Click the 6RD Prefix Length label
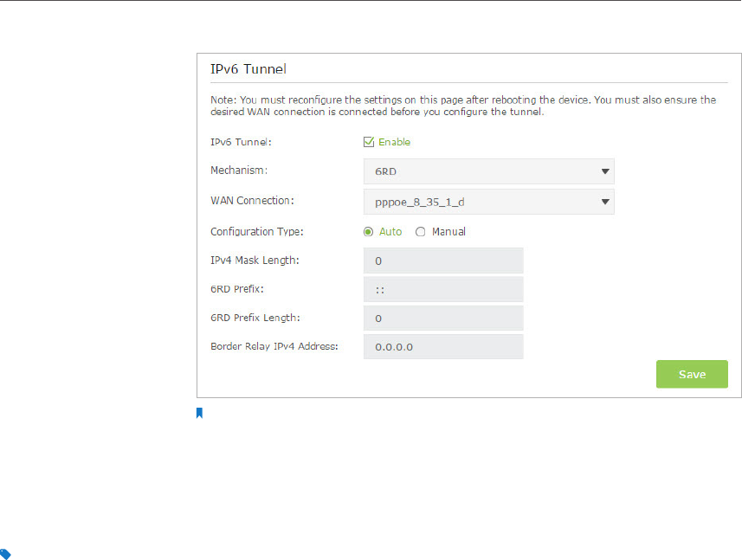The width and height of the screenshot is (742, 560). 257,318
